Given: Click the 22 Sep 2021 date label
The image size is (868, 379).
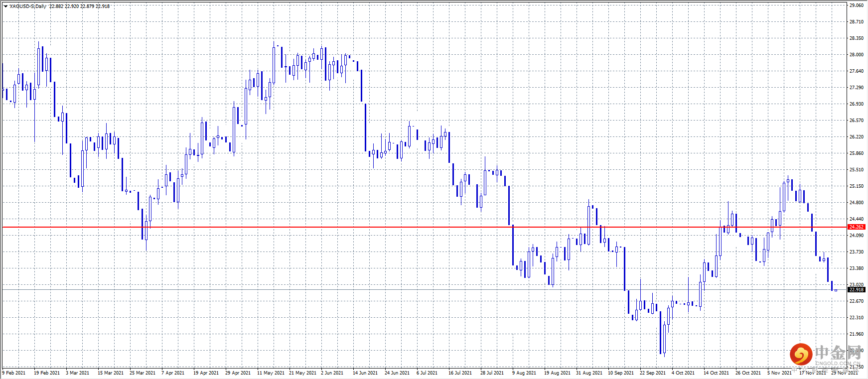Looking at the screenshot, I should tap(653, 373).
